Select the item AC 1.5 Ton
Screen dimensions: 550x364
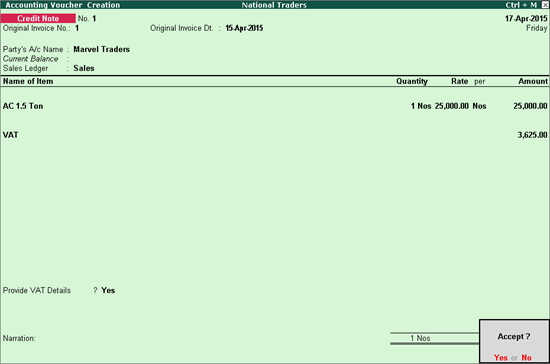[23, 106]
